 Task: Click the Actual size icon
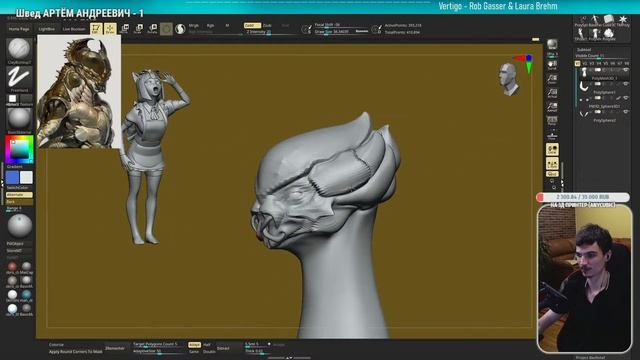coord(552,93)
